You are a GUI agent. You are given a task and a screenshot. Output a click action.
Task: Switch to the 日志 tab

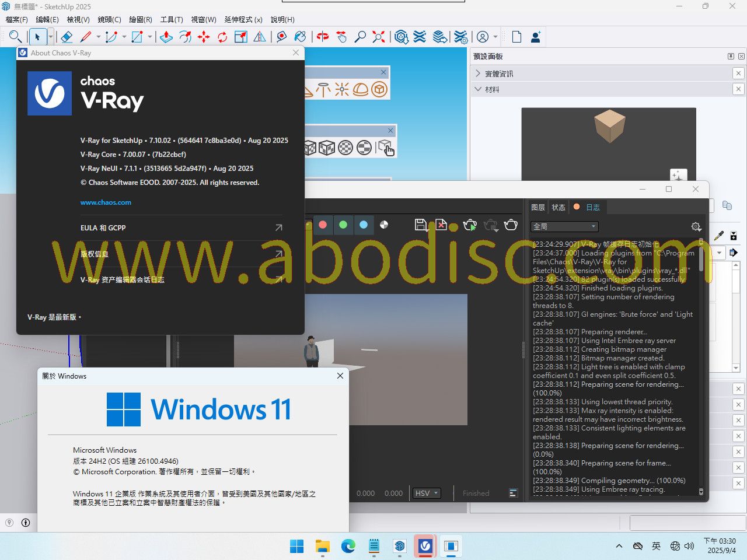point(587,207)
